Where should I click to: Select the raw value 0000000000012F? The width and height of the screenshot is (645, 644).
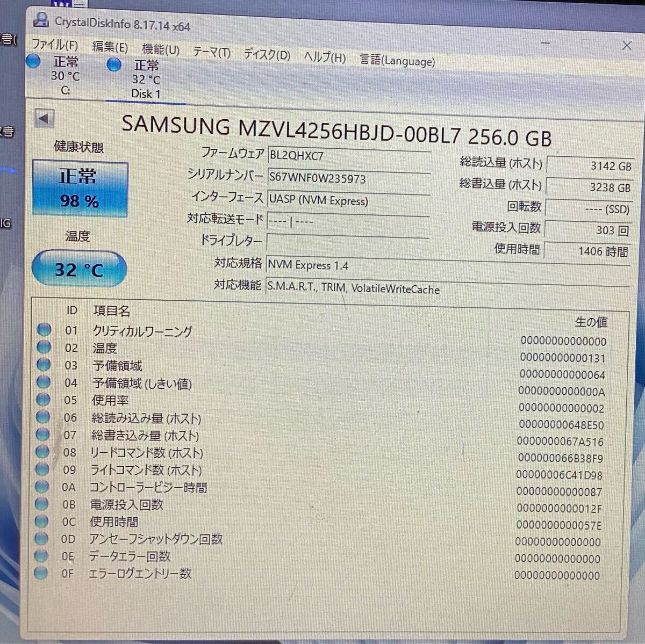(x=559, y=508)
